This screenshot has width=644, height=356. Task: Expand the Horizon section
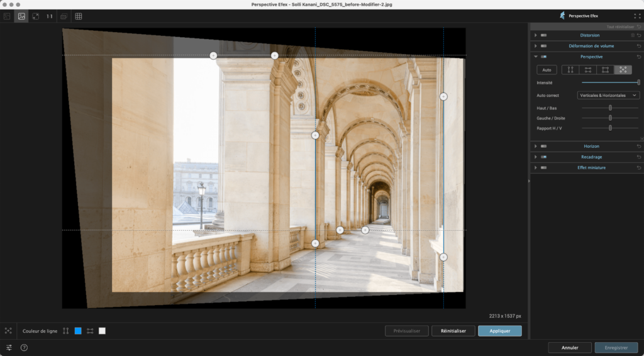[536, 146]
